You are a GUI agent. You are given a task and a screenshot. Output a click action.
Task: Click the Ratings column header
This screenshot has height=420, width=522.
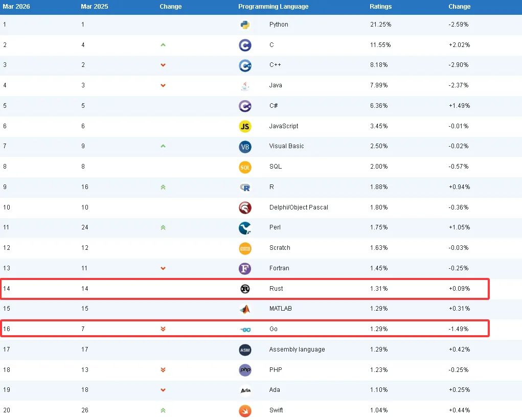tap(380, 7)
